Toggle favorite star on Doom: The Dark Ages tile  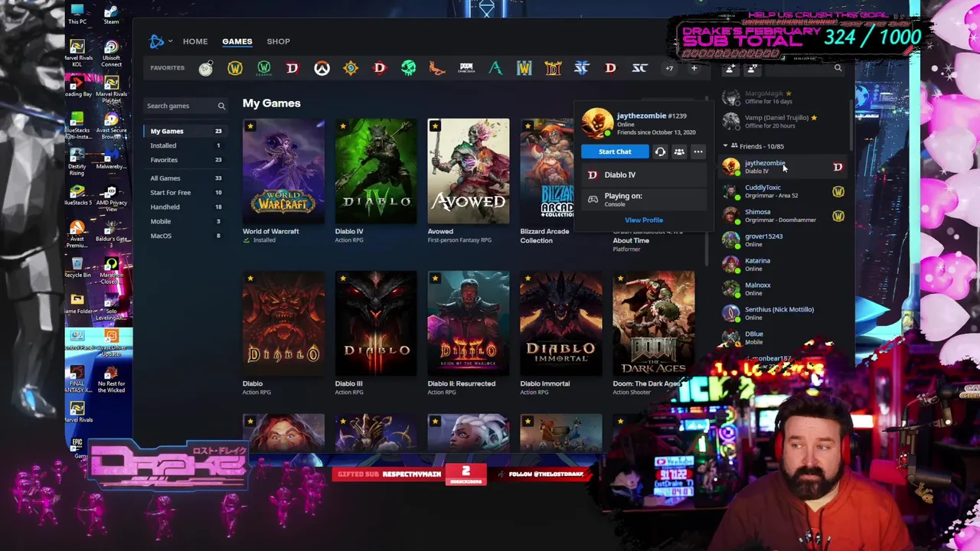click(x=620, y=279)
